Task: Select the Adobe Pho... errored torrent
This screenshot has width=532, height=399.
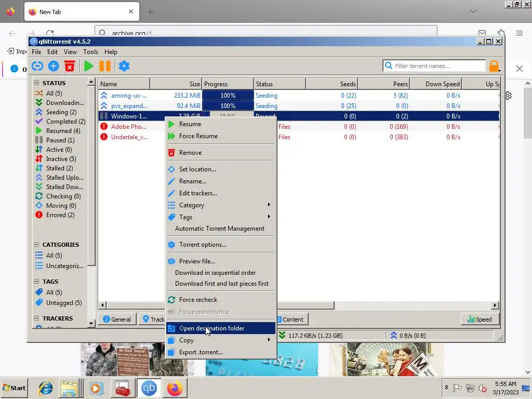Action: 129,127
